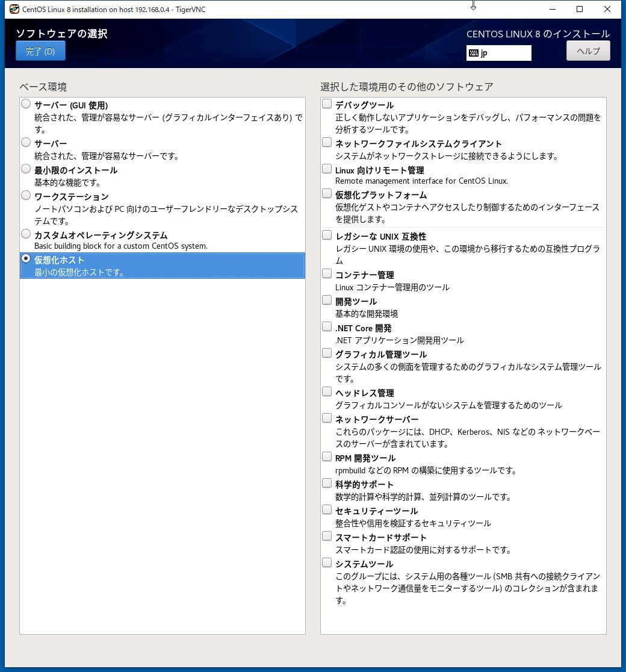
Task: Enable the 仮想化プラットフォーム checkbox
Action: pos(327,194)
